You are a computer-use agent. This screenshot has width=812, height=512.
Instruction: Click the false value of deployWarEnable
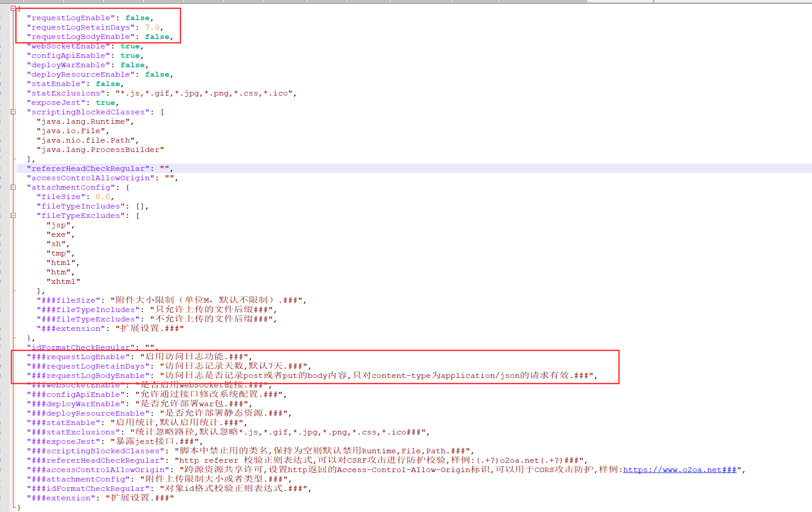click(x=132, y=65)
